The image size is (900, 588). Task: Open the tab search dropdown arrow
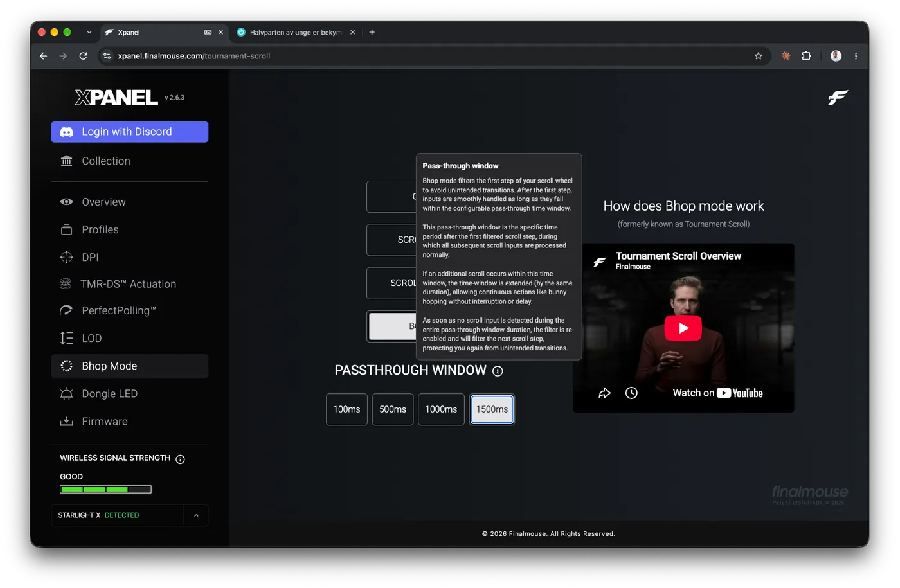coord(89,32)
